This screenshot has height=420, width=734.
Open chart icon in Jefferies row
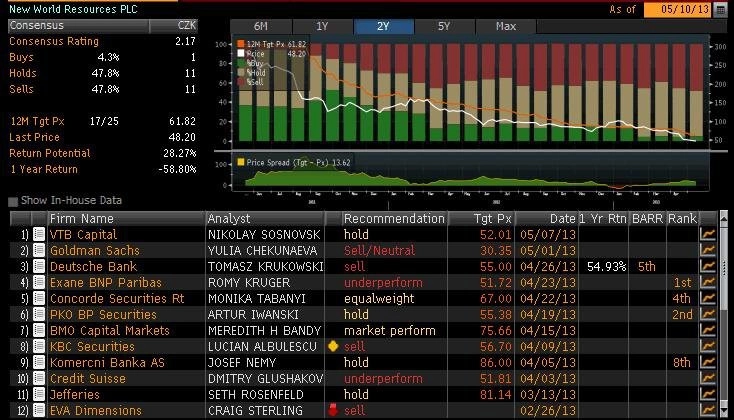[708, 394]
